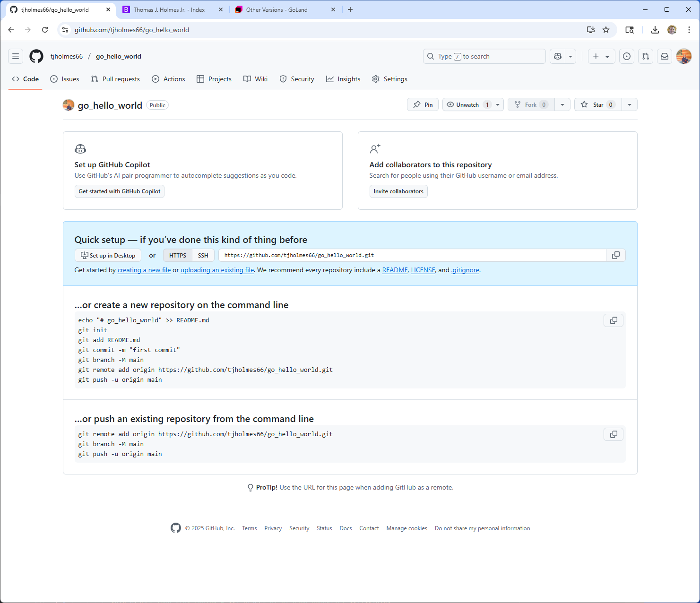Open the repository Settings tab

pyautogui.click(x=389, y=79)
